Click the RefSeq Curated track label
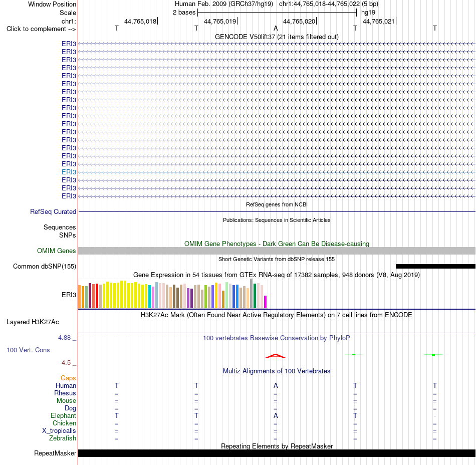 (53, 212)
